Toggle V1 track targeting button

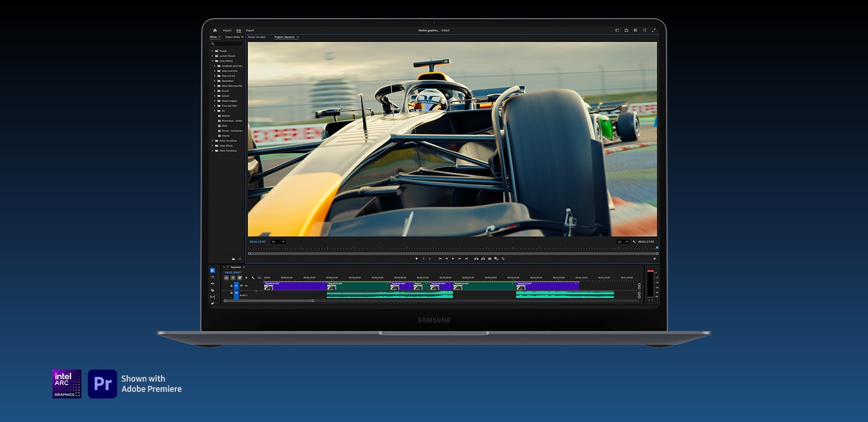click(x=236, y=286)
